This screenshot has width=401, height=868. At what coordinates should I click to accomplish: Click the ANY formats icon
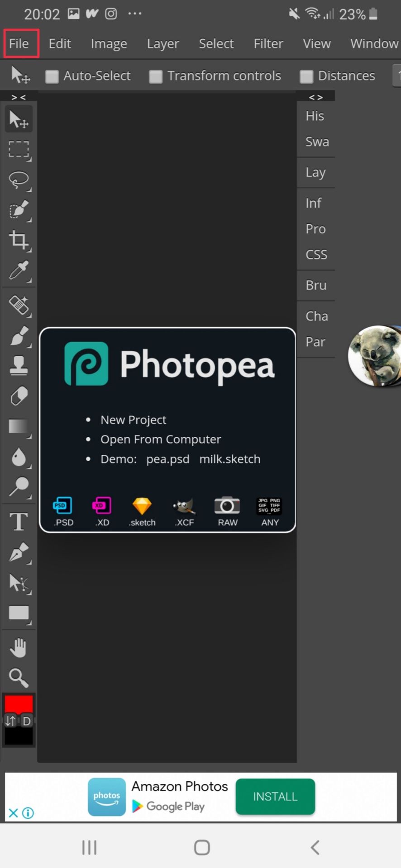pyautogui.click(x=270, y=511)
